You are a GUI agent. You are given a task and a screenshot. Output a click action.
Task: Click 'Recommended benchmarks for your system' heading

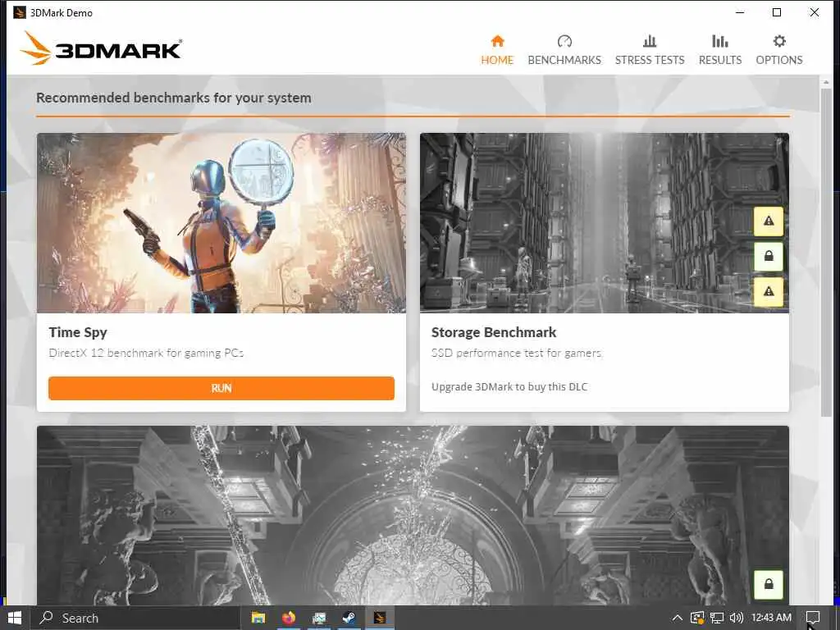(174, 98)
